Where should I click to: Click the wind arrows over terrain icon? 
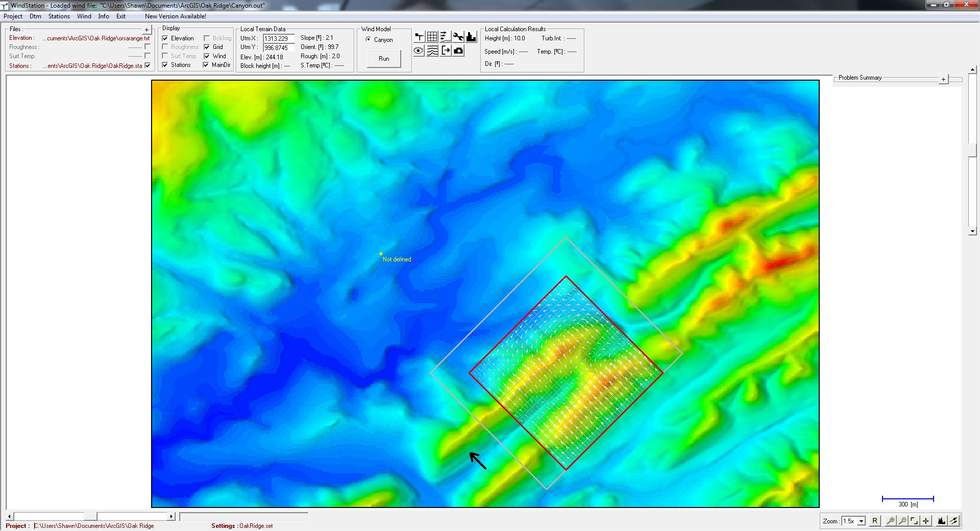445,37
